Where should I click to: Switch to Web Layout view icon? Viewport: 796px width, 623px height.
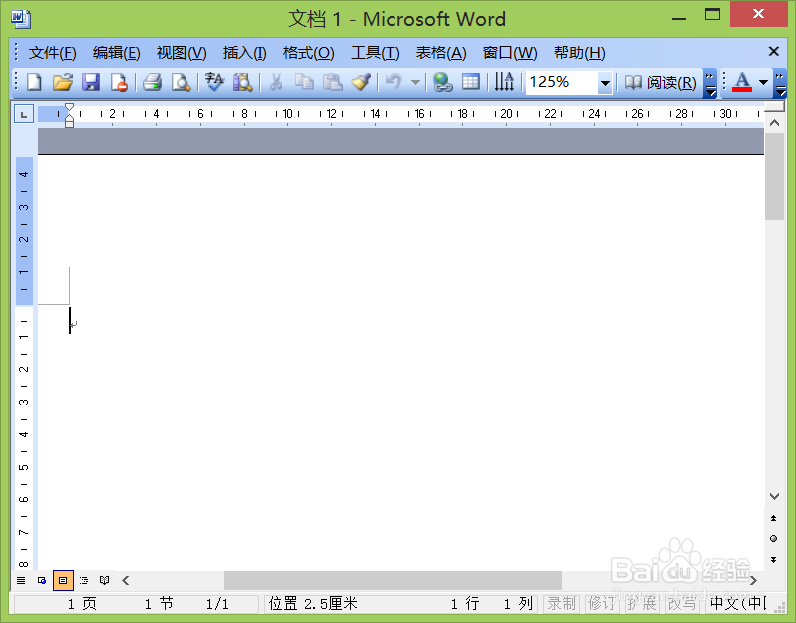click(42, 580)
